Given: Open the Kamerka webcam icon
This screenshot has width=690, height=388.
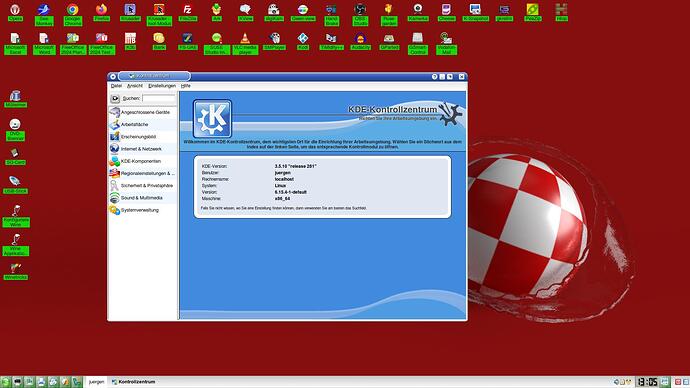Looking at the screenshot, I should (x=418, y=13).
